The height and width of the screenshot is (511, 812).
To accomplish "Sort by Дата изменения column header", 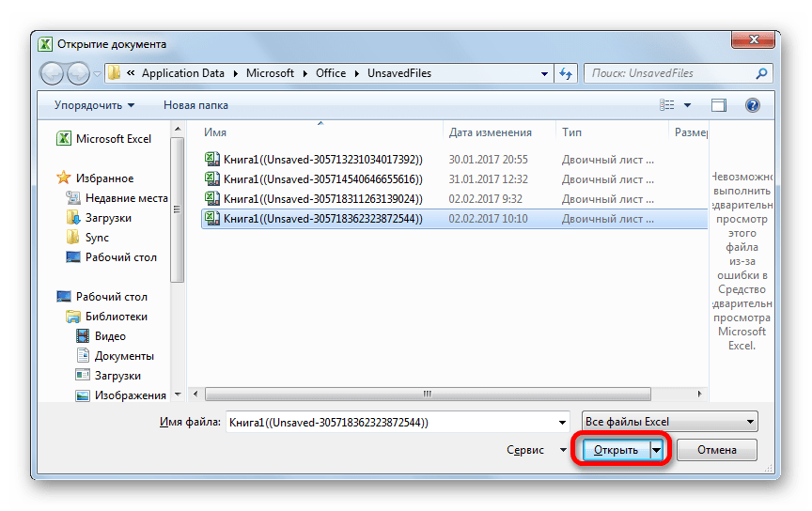I will click(491, 132).
